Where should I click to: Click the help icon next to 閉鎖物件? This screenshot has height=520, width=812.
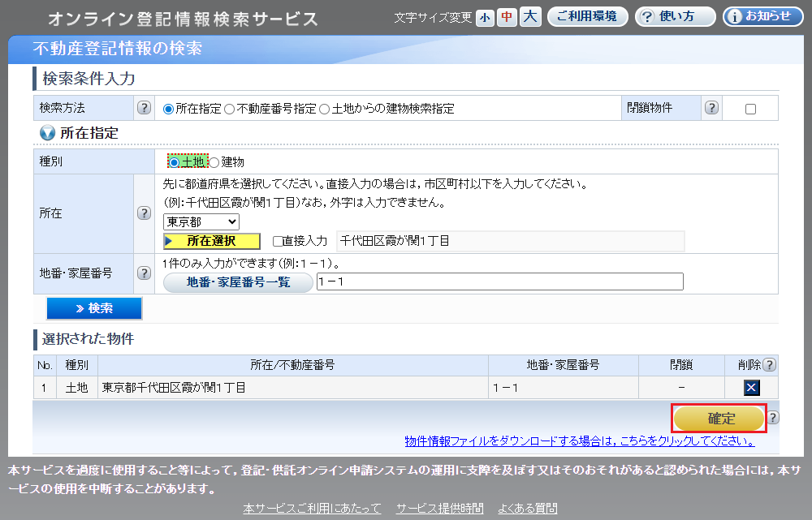[711, 108]
